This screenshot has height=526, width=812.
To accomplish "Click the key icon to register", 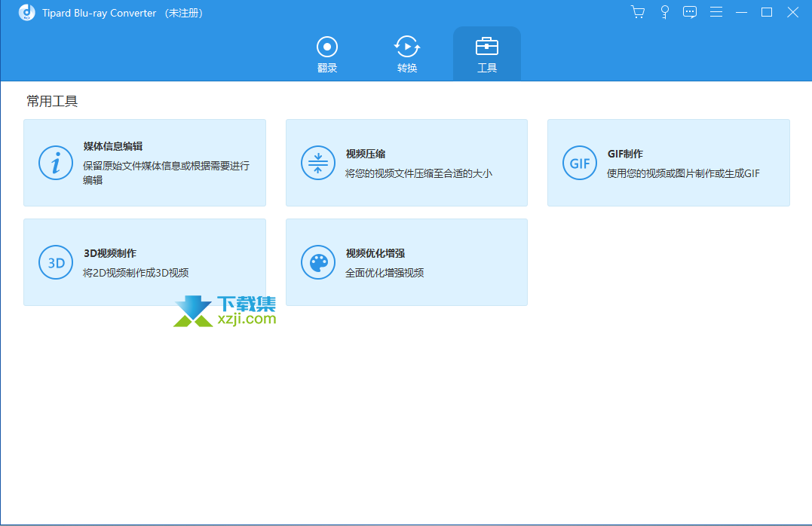I will (x=664, y=12).
